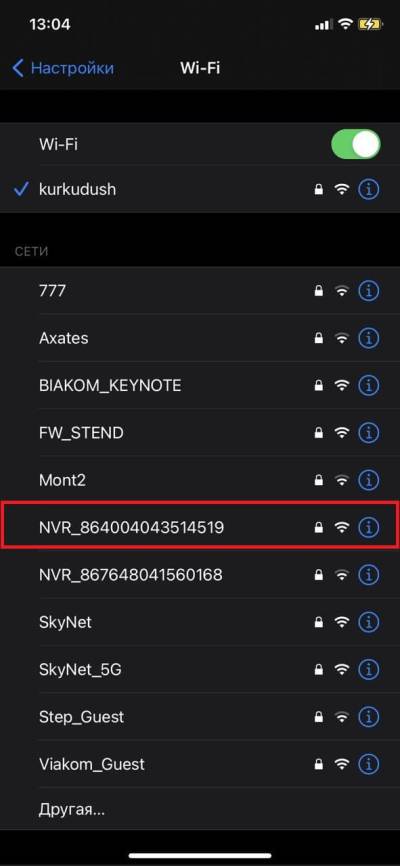Tap the home indicator bar
This screenshot has width=400, height=866.
200,856
